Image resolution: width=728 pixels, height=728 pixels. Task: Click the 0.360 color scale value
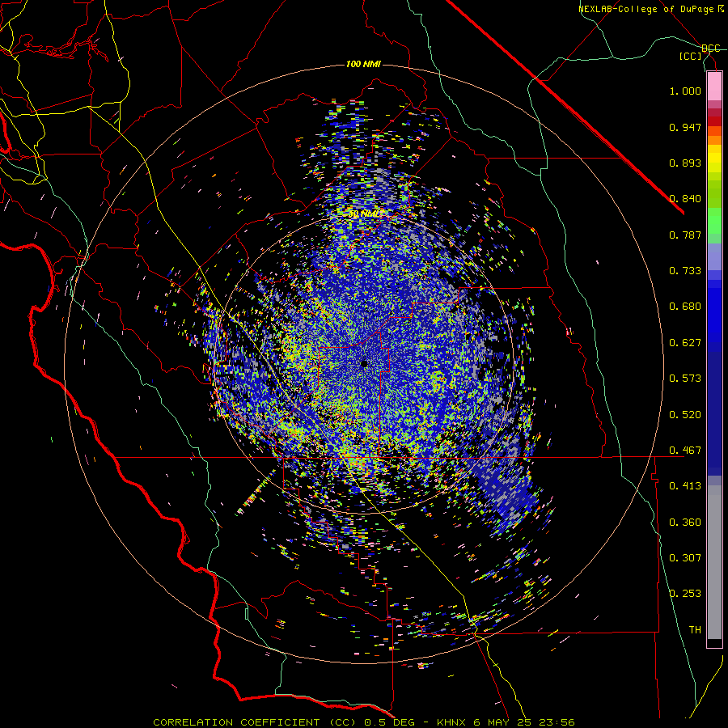point(685,523)
